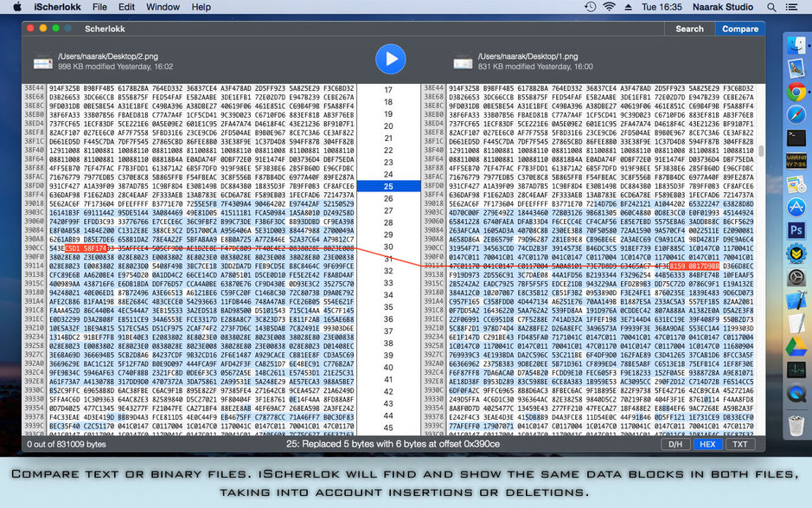Open Safari from the dock
The height and width of the screenshot is (508, 812).
coord(796,114)
